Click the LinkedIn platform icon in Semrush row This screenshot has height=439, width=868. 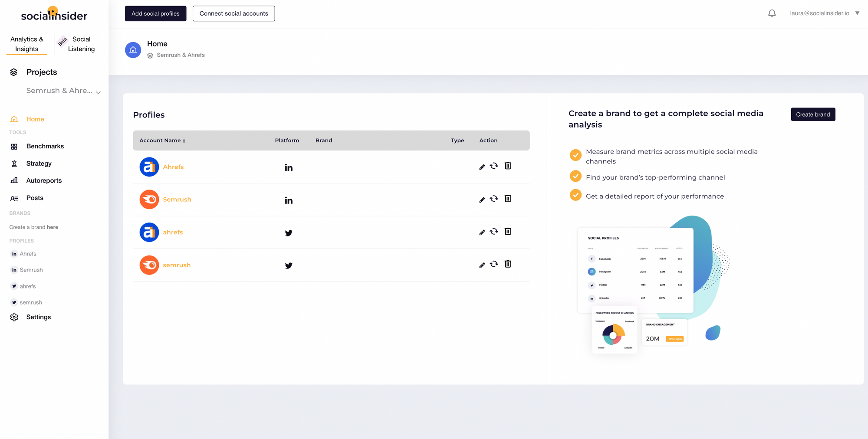[x=289, y=200]
